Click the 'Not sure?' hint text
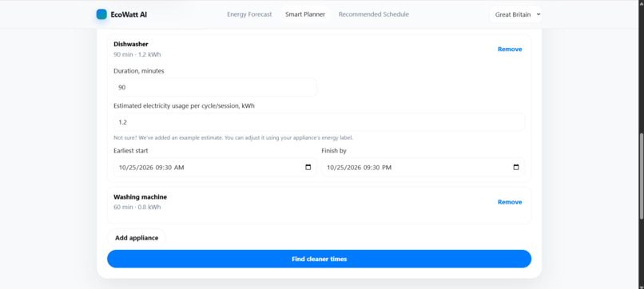The height and width of the screenshot is (289, 644). point(233,137)
